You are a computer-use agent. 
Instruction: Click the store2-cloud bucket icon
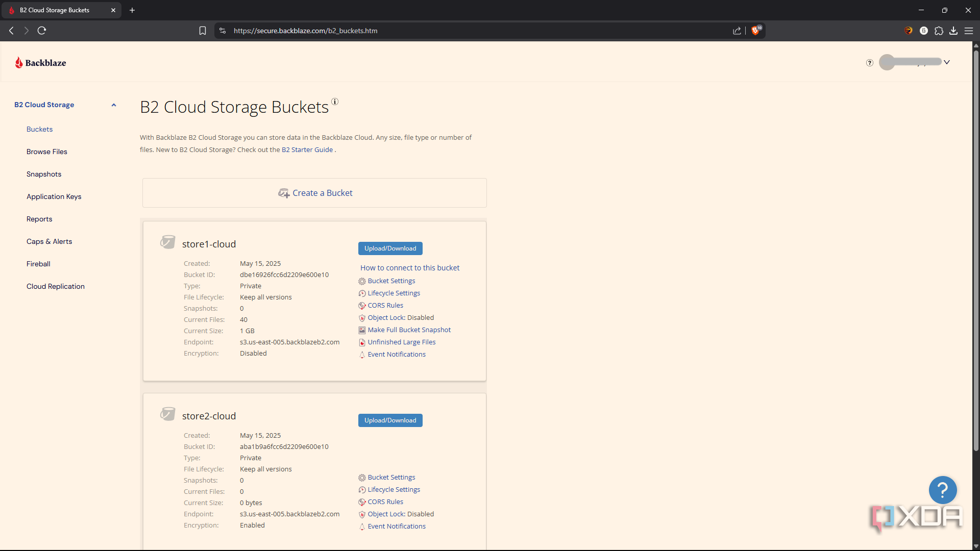pyautogui.click(x=167, y=414)
